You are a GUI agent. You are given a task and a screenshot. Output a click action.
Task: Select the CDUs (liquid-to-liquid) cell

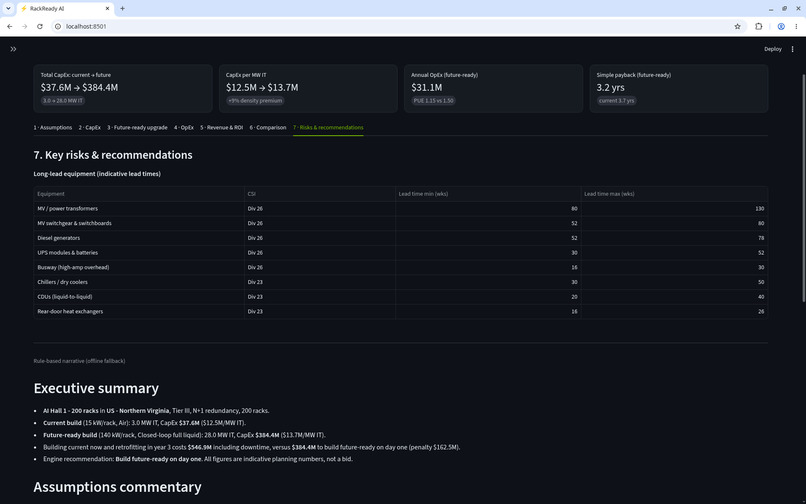click(139, 297)
